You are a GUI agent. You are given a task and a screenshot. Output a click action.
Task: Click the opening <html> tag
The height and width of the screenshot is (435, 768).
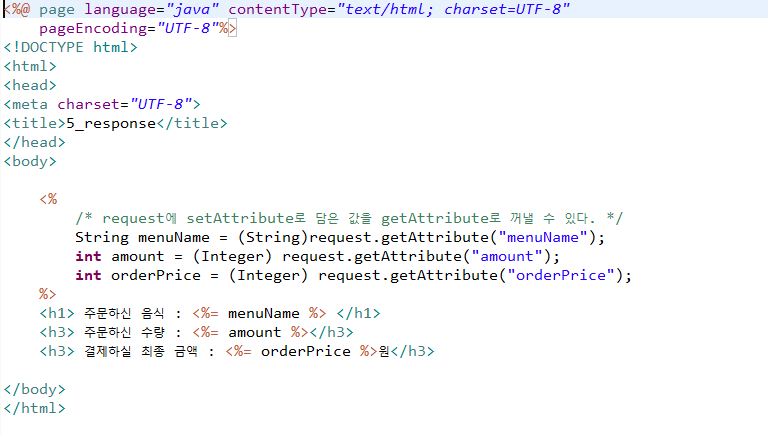[30, 66]
